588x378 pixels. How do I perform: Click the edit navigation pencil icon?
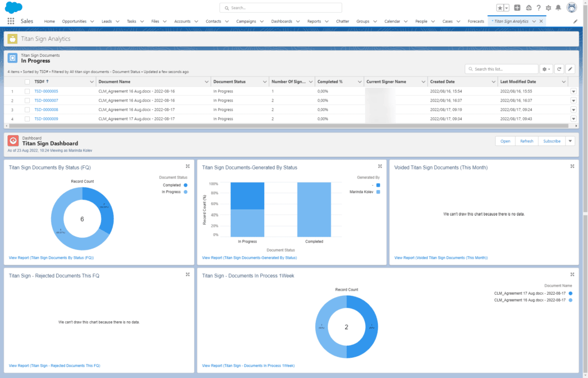click(575, 21)
